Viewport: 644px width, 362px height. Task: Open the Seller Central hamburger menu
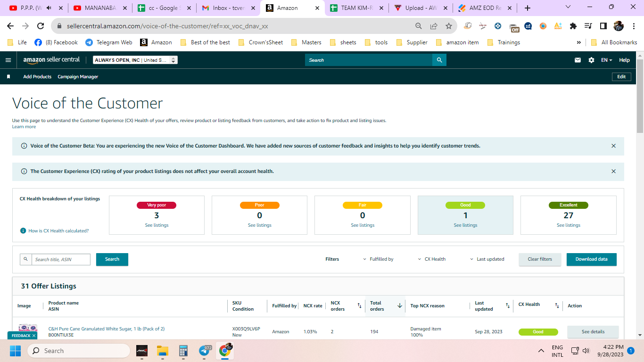click(8, 60)
